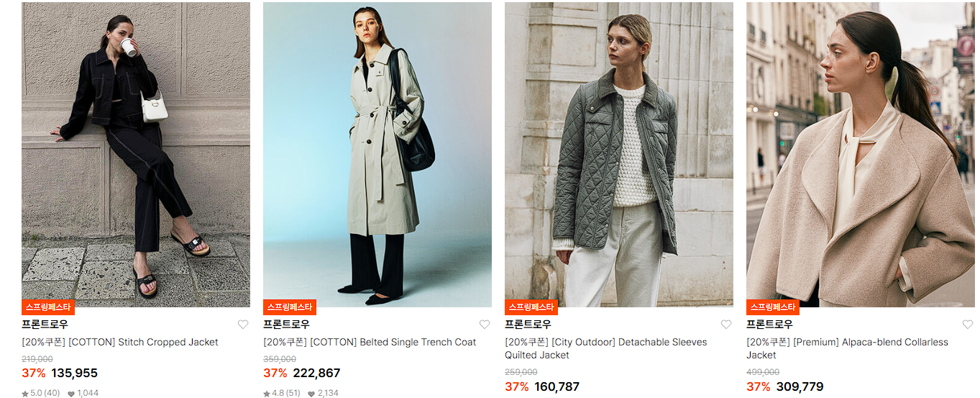Open [COTTON] Belted Single Trench Coat title
980x398 pixels.
click(x=370, y=342)
